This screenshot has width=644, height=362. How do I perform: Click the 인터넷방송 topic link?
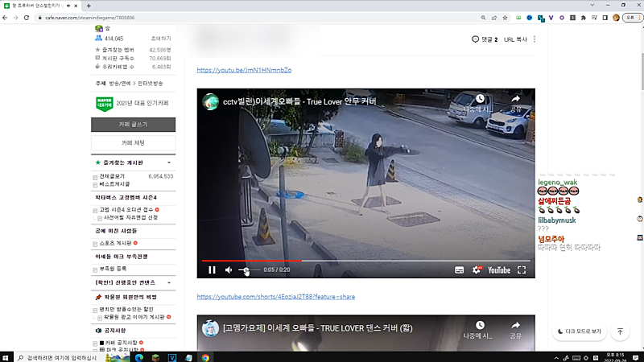151,84
